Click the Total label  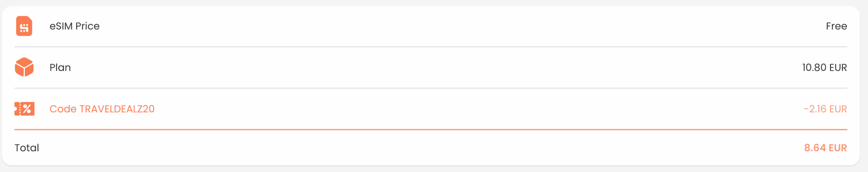coord(27,148)
